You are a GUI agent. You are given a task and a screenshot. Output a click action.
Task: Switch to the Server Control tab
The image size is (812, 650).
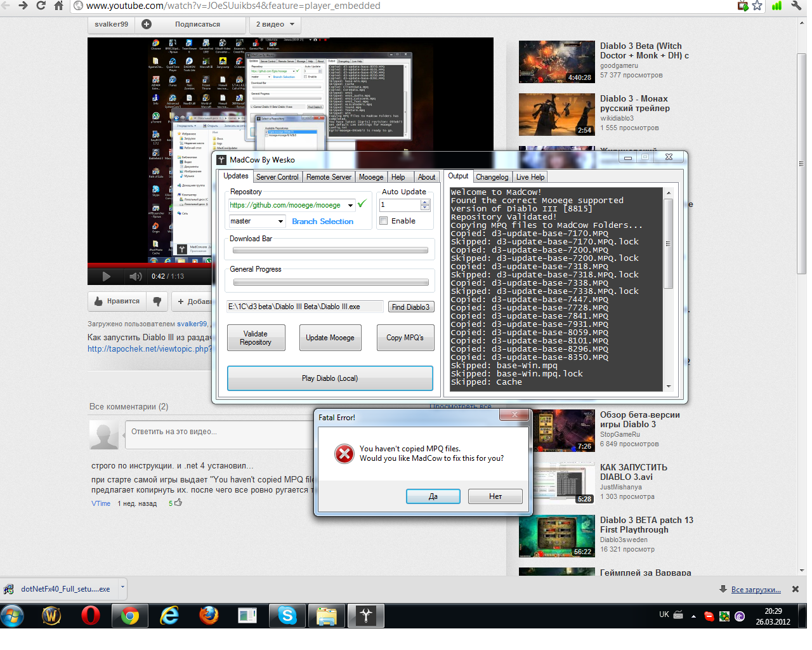277,177
